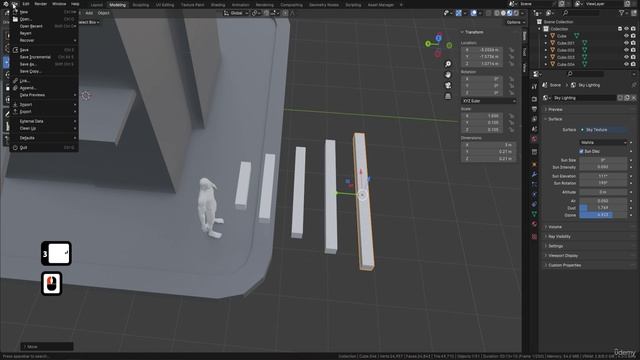Open the Export submenu
640x360 pixels.
[43, 111]
